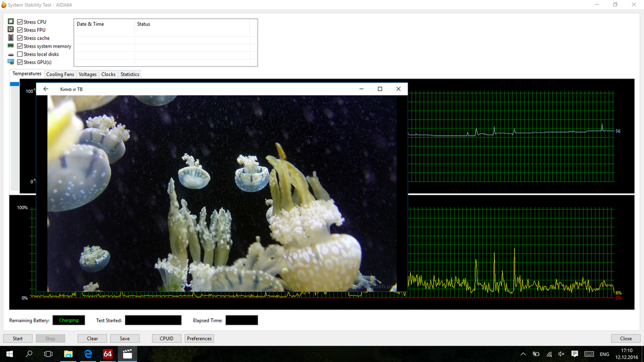The height and width of the screenshot is (362, 644).
Task: Open AIDA64 from the taskbar
Action: [107, 354]
